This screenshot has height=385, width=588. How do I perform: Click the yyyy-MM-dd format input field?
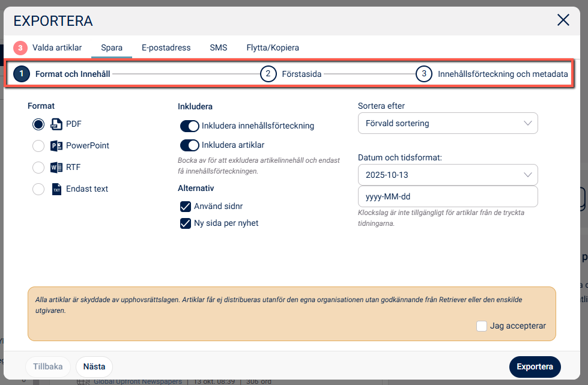(447, 196)
